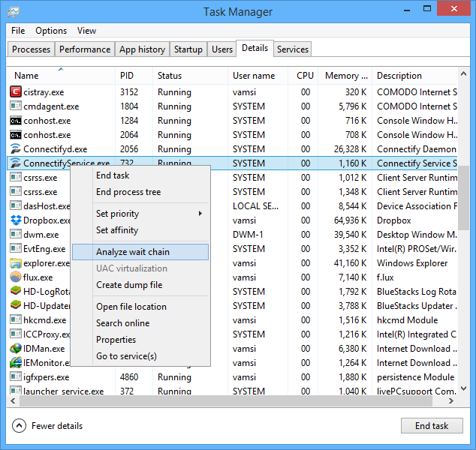The image size is (476, 450).
Task: Click the horizontal scrollbar left arrow
Action: pyautogui.click(x=13, y=401)
